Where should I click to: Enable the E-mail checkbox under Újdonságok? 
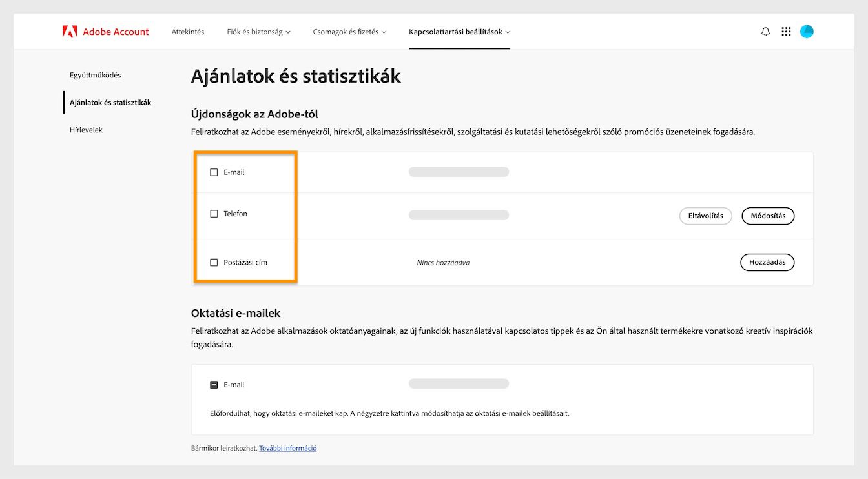click(x=214, y=172)
